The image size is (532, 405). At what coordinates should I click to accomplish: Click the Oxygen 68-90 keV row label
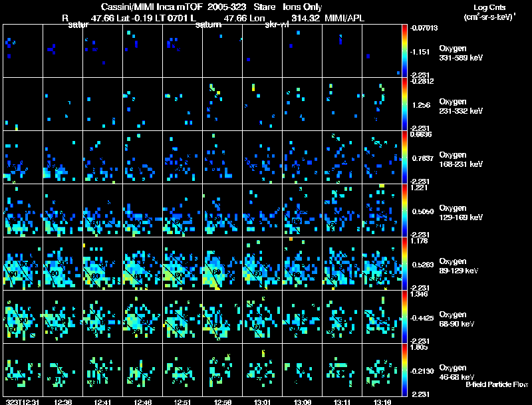click(457, 319)
